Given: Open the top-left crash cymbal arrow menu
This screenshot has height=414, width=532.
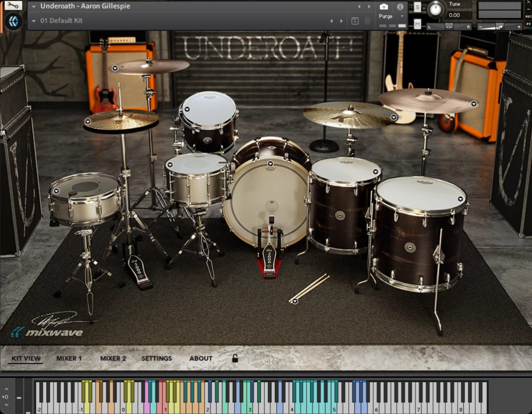Looking at the screenshot, I should pyautogui.click(x=115, y=68).
